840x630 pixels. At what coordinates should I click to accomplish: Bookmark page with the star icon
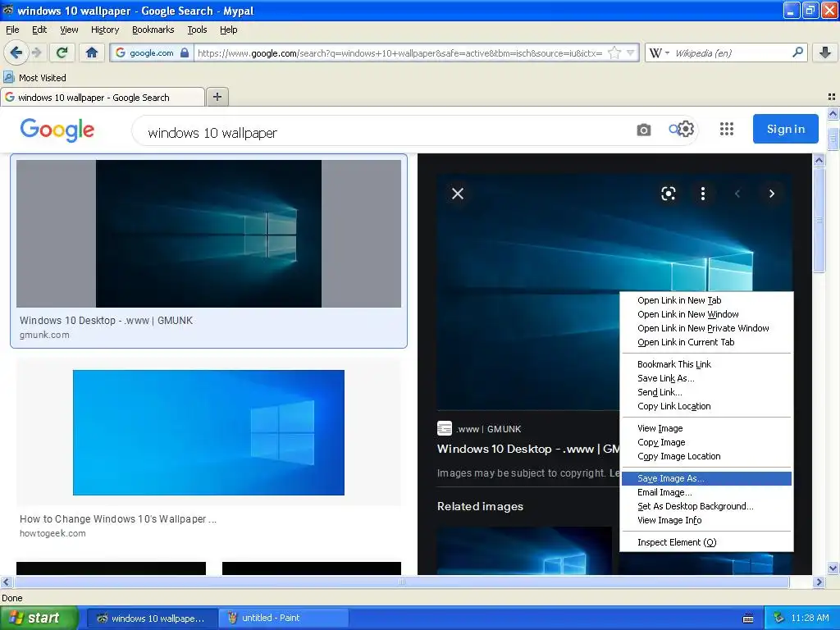click(614, 52)
